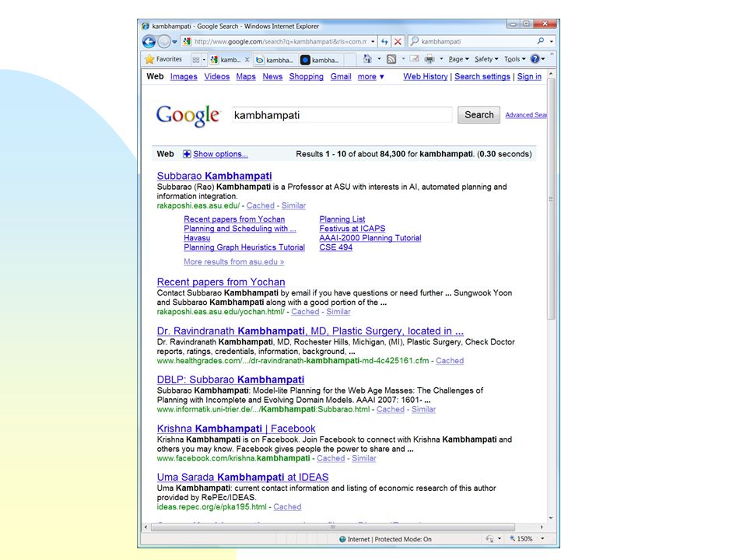
Task: Click the Help question mark icon
Action: pyautogui.click(x=535, y=59)
